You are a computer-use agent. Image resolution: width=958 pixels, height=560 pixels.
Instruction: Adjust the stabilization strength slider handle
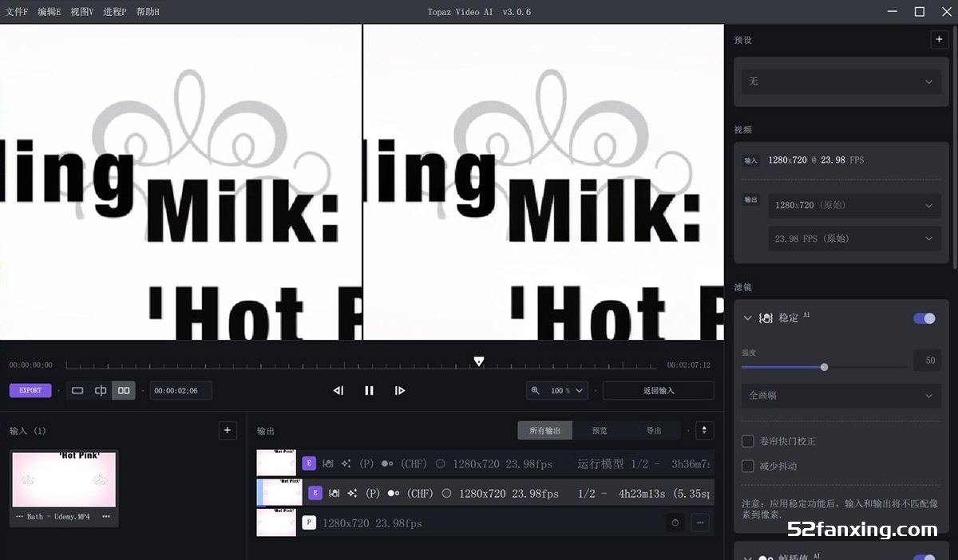click(x=825, y=367)
